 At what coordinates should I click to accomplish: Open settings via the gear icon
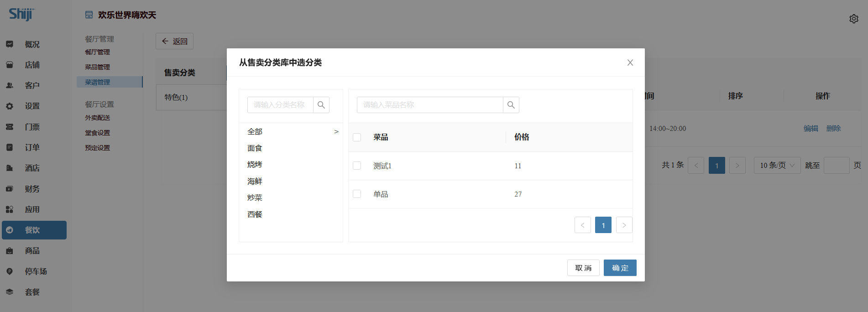click(x=854, y=19)
